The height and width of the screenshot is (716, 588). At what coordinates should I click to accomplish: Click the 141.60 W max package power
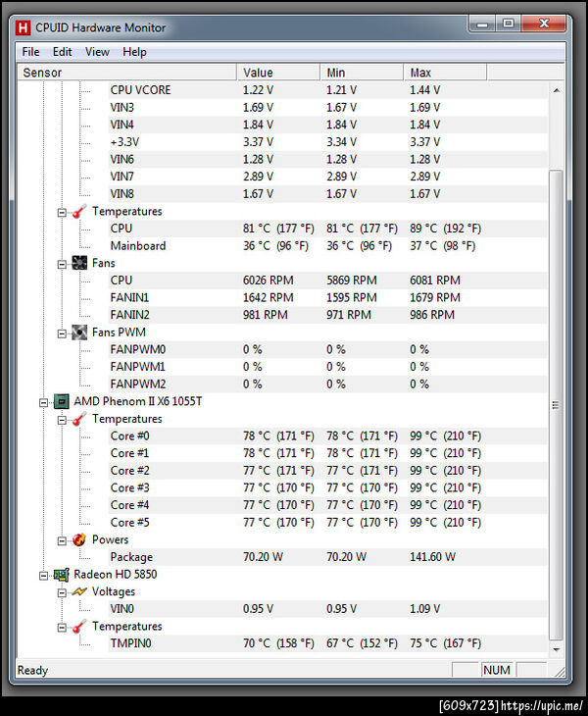432,557
